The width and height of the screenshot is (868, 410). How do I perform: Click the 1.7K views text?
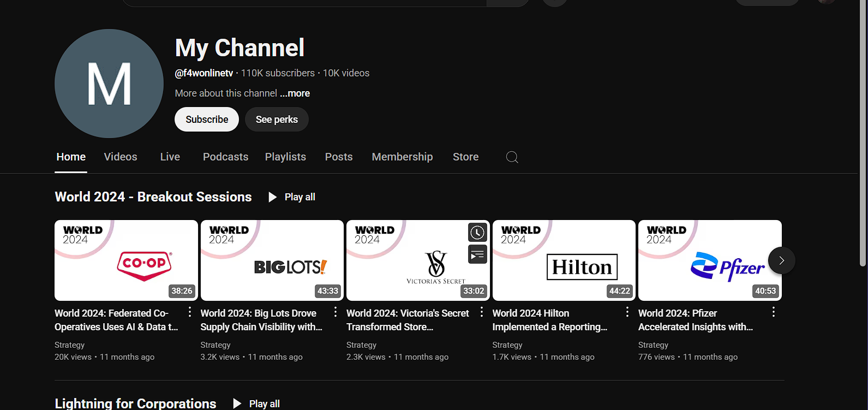pyautogui.click(x=512, y=357)
